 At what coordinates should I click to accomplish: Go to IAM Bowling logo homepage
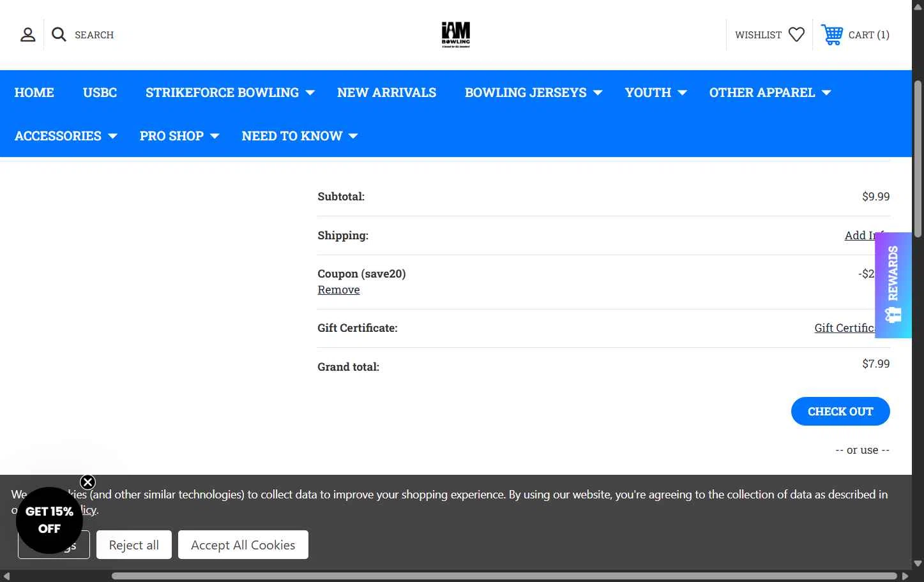tap(456, 34)
